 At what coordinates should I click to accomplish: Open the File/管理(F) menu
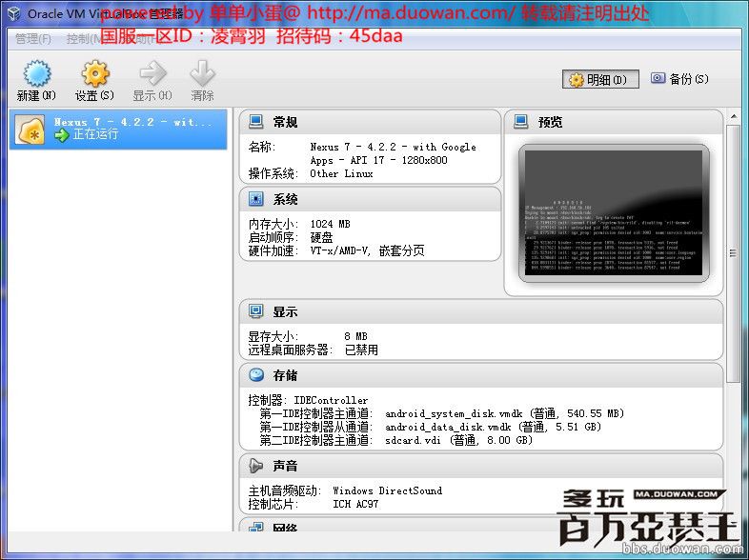33,39
